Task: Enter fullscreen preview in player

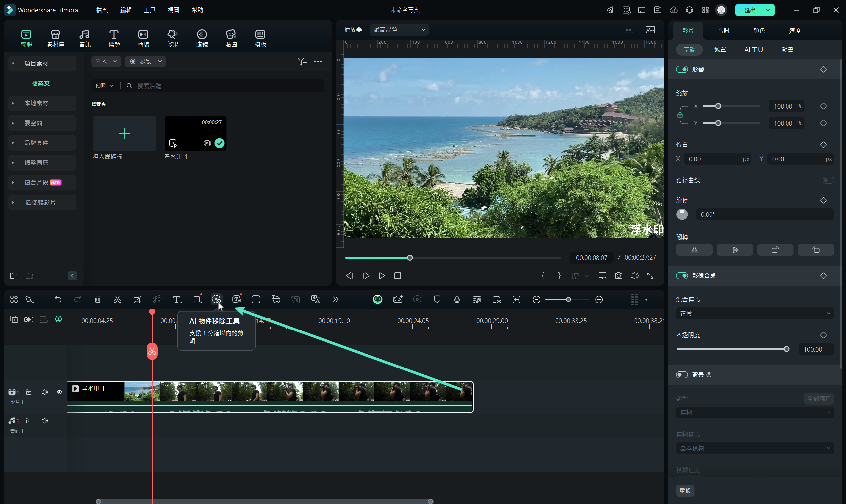Action: tap(650, 275)
